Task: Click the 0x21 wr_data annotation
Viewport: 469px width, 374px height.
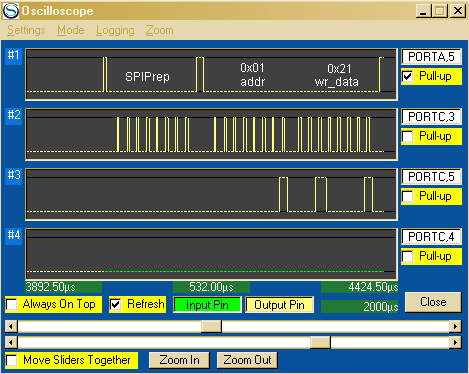Action: 337,75
